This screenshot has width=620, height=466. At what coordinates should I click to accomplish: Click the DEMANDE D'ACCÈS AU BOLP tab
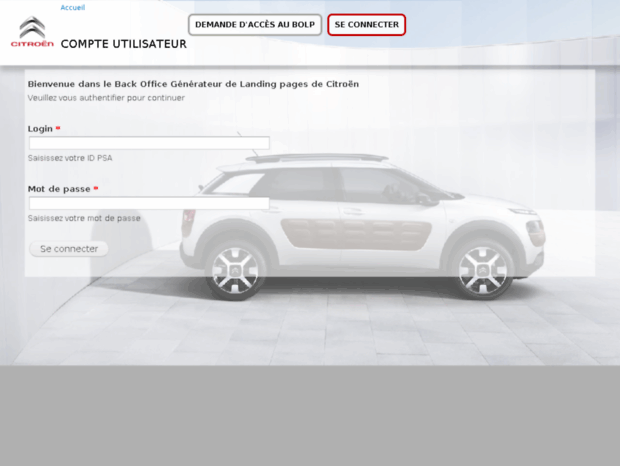(x=255, y=25)
